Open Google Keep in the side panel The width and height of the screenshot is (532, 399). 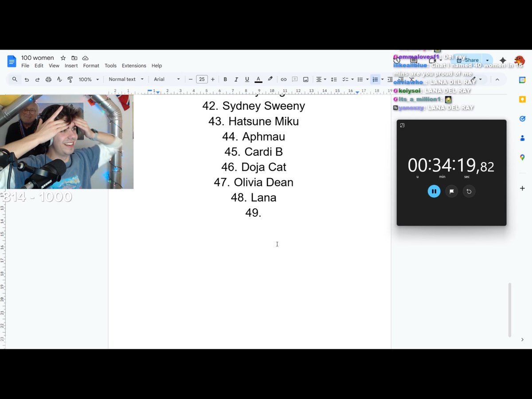[522, 99]
